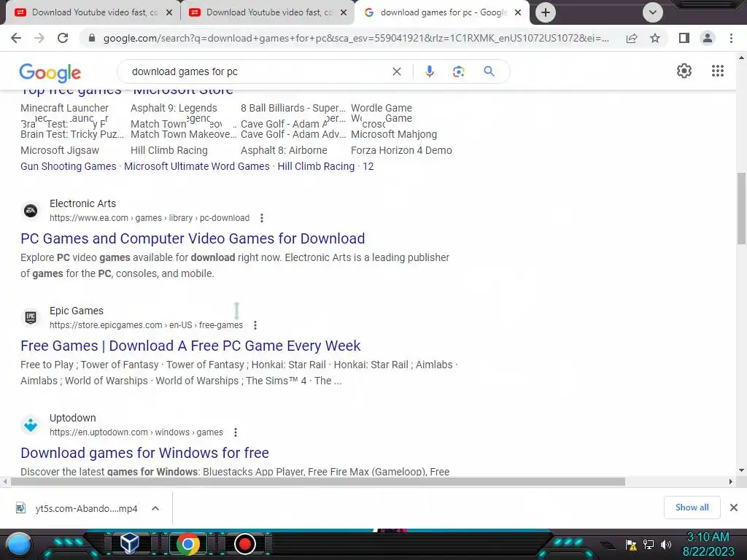The width and height of the screenshot is (747, 560).
Task: Open more options for the Uptodown result
Action: 236,432
